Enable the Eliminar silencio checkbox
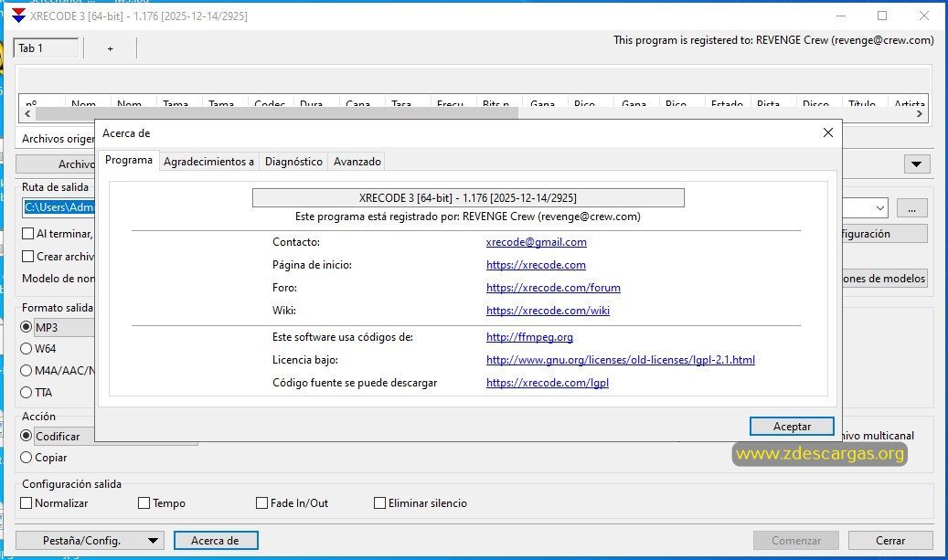Screen dimensions: 948x560 click(379, 503)
